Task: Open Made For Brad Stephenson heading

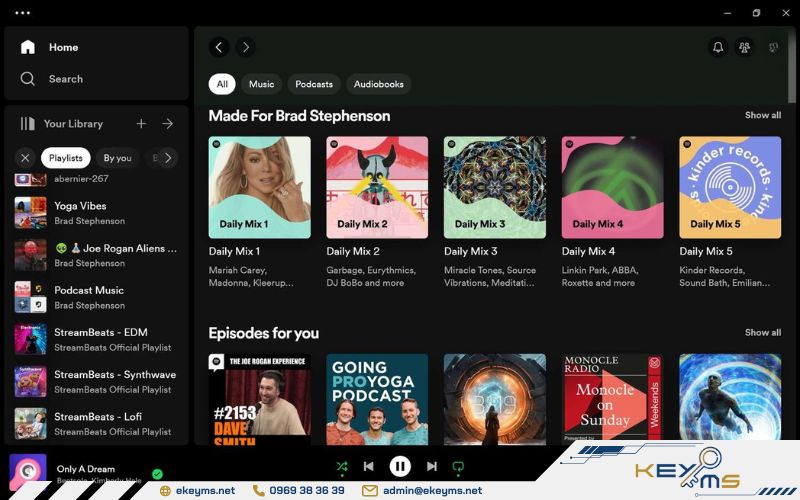Action: (x=299, y=116)
